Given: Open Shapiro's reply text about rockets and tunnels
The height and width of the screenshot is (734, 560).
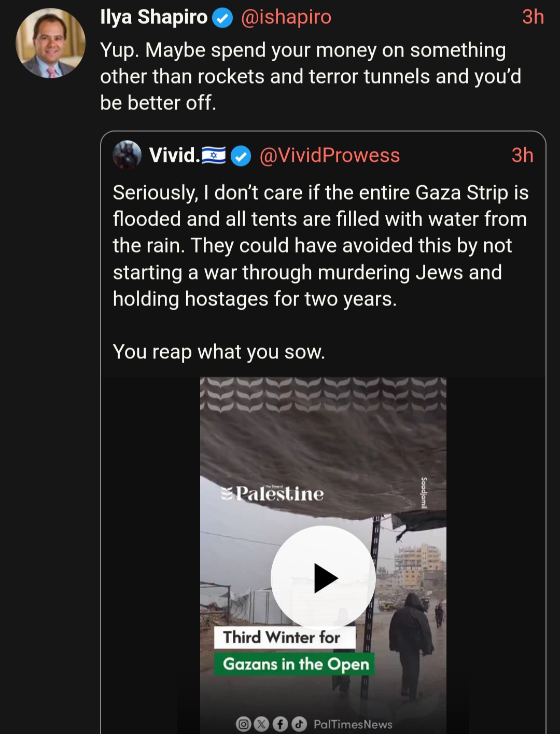Looking at the screenshot, I should [311, 76].
